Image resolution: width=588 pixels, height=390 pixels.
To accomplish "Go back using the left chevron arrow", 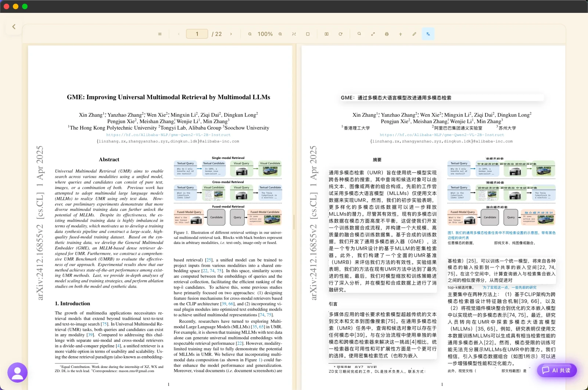I will [x=14, y=26].
